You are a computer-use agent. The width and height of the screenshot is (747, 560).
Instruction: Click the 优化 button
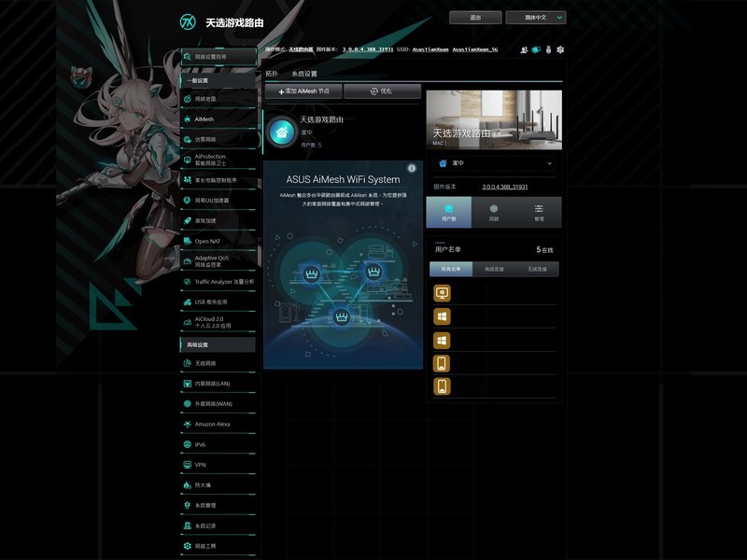(382, 91)
